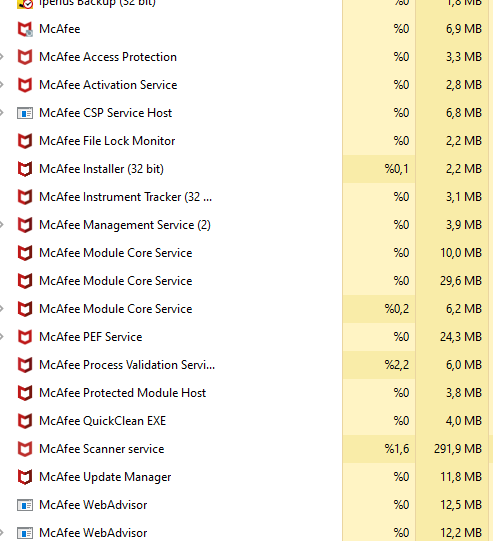This screenshot has height=541, width=493.
Task: Select 'McAfee Instrument Tracker (32 ...' process name
Action: tap(126, 197)
